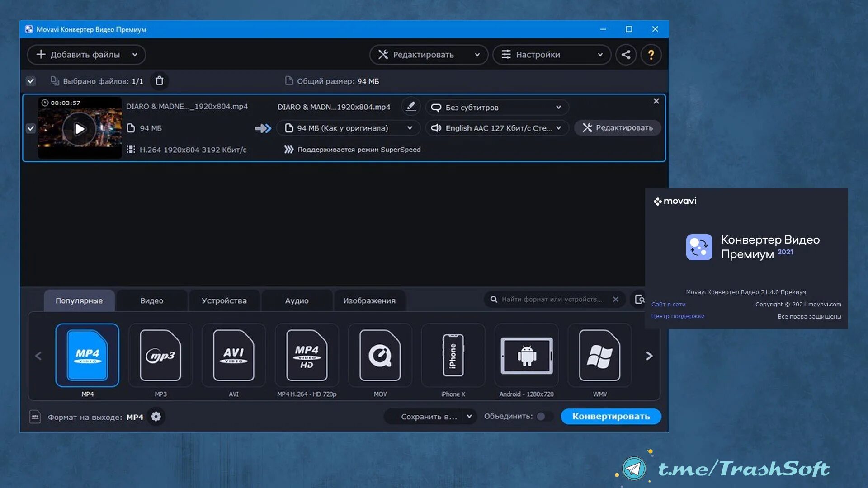Pick MP4 H.264 HD 720p preset
This screenshot has height=488, width=868.
[x=307, y=355]
